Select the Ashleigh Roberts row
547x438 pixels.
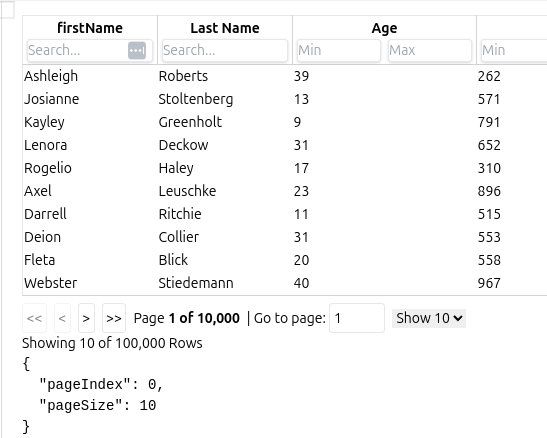(285, 76)
